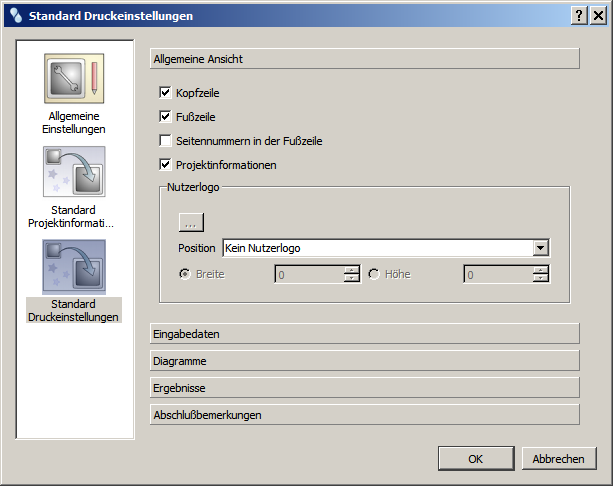613x486 pixels.
Task: Click the browse button for Nutzerlogo
Action: [191, 222]
